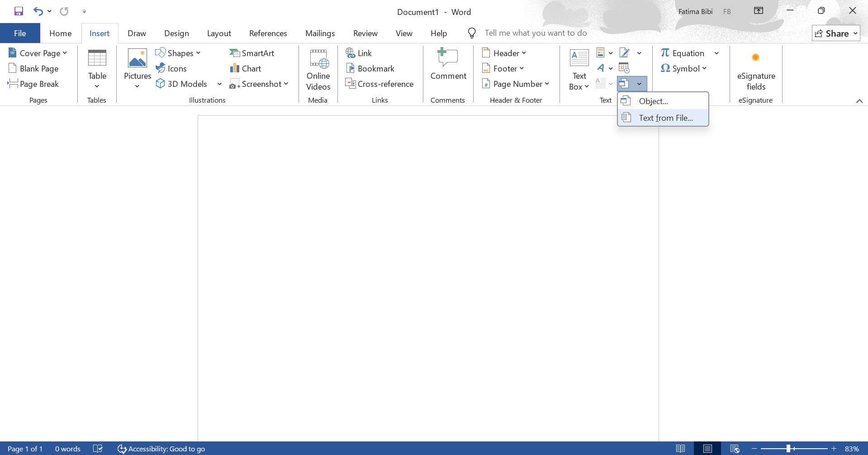Screen dimensions: 868x455
Task: Insert a hyperlink with Link
Action: click(359, 53)
